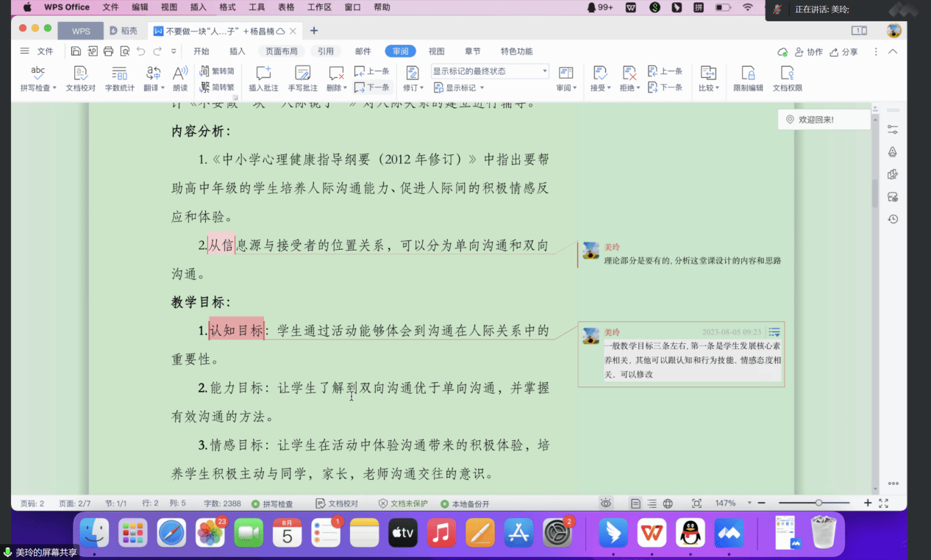931x560 pixels.
Task: Click the 字数统计 word count icon
Action: click(x=119, y=73)
